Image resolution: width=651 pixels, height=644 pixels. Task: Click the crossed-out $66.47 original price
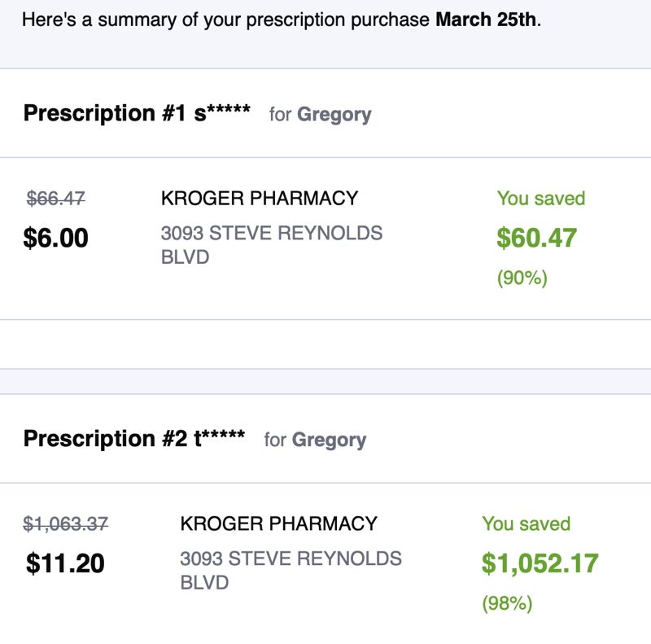(x=55, y=198)
